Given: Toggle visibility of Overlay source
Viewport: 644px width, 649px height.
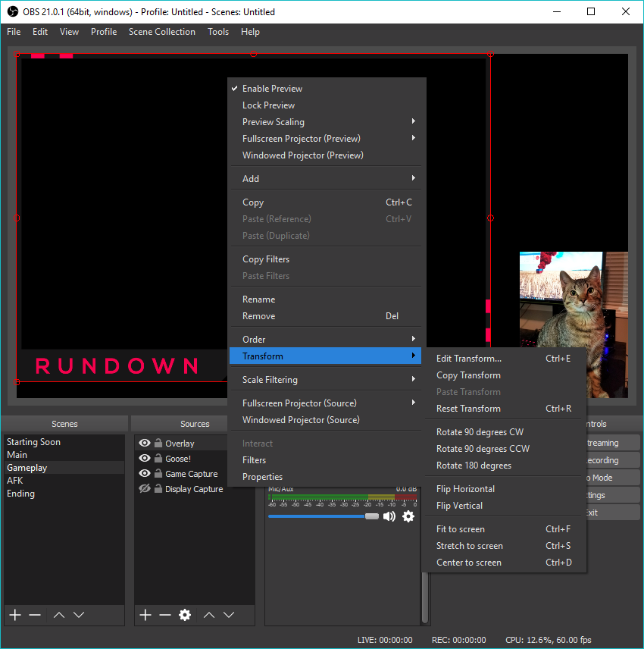Looking at the screenshot, I should point(145,443).
